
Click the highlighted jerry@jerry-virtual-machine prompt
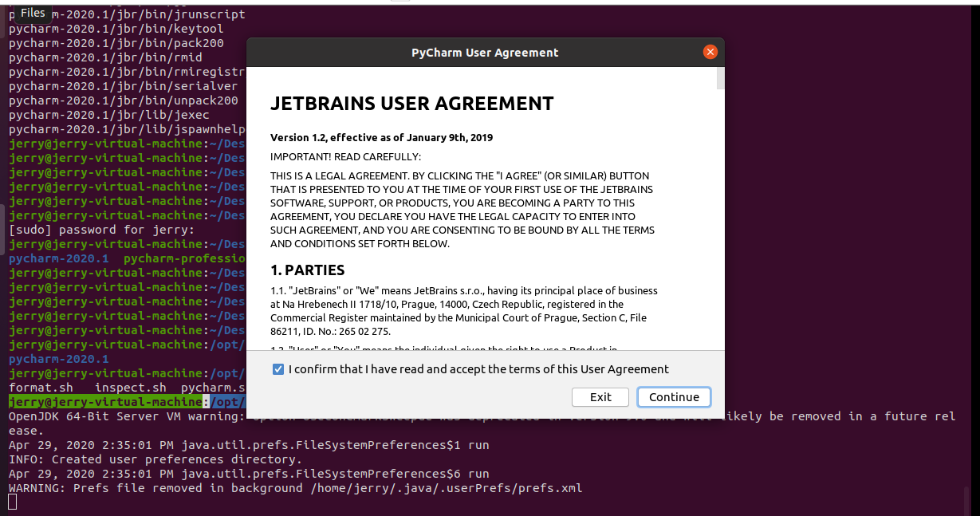(x=105, y=402)
